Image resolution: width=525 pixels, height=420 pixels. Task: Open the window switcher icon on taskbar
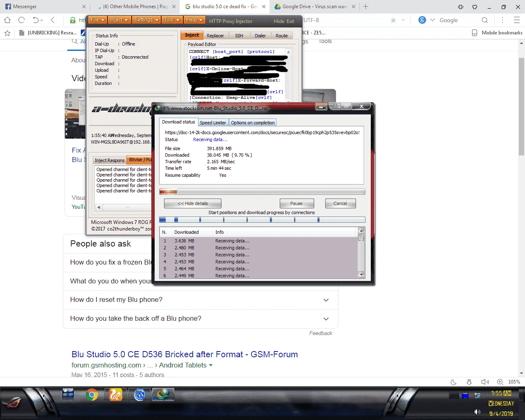[x=68, y=394]
